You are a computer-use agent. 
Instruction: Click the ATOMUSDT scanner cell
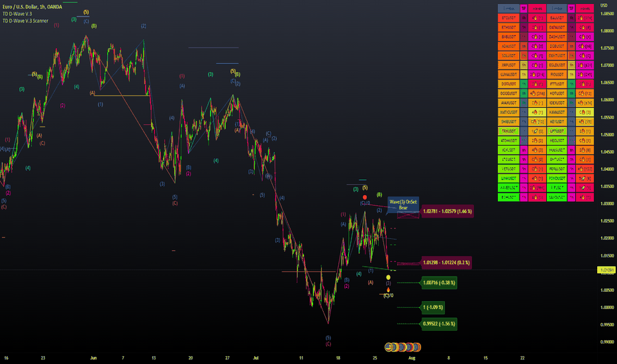pyautogui.click(x=508, y=140)
